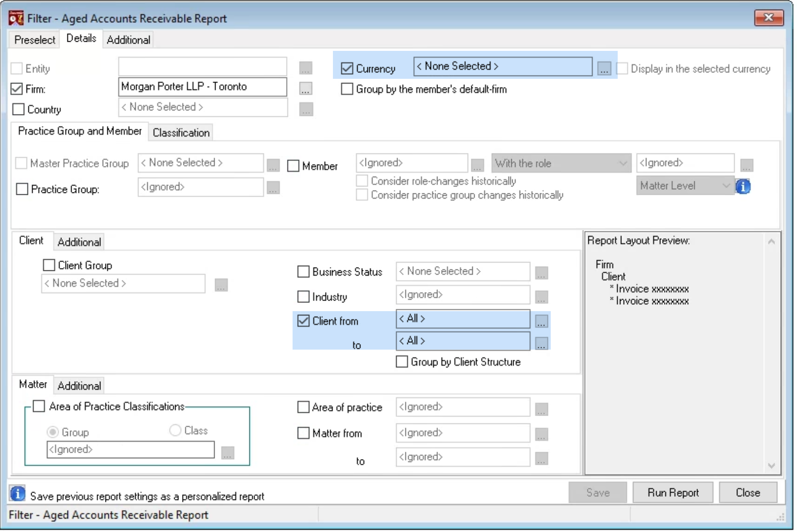This screenshot has height=532, width=797.
Task: Click the Client from field showing < All >
Action: (x=463, y=318)
